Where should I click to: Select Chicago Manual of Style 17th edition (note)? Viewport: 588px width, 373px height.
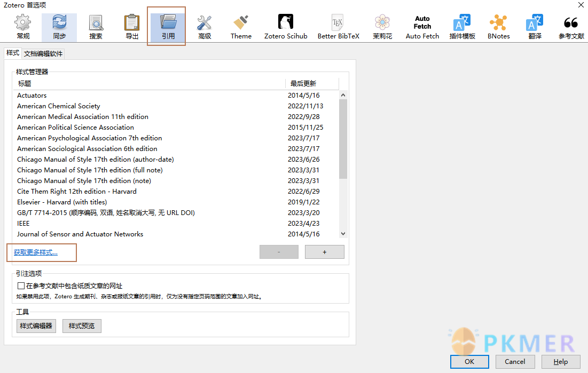pos(176,181)
